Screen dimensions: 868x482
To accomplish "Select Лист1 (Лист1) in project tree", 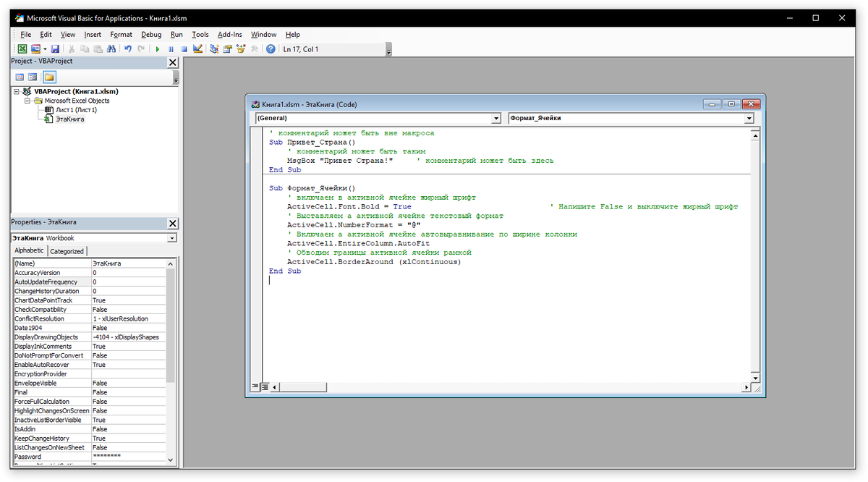I will [76, 110].
